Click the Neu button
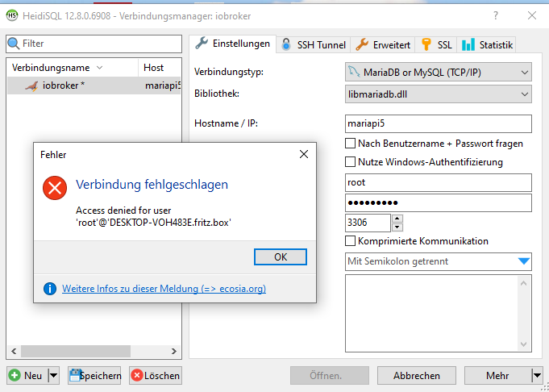 point(27,376)
